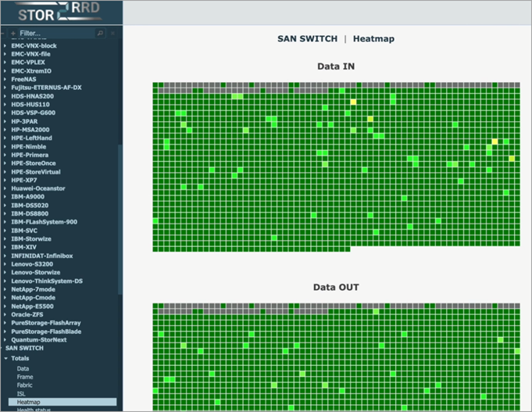
Task: Select the SAN SWITCH sidebar heading
Action: pos(24,348)
